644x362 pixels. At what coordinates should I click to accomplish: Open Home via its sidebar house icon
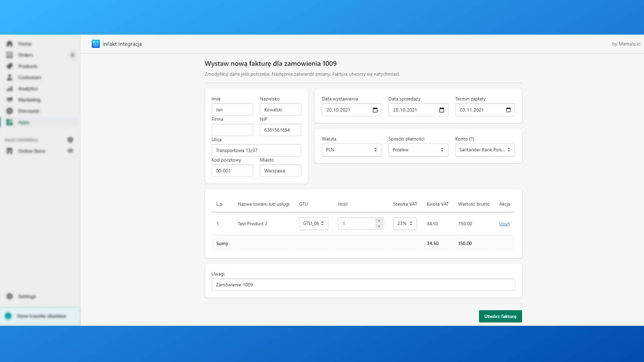click(x=10, y=43)
